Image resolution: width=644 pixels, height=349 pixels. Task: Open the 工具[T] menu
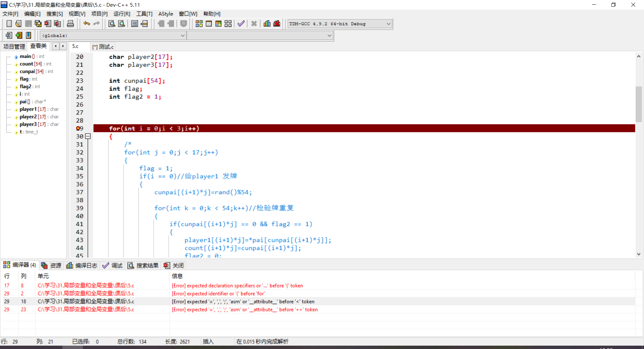(144, 14)
